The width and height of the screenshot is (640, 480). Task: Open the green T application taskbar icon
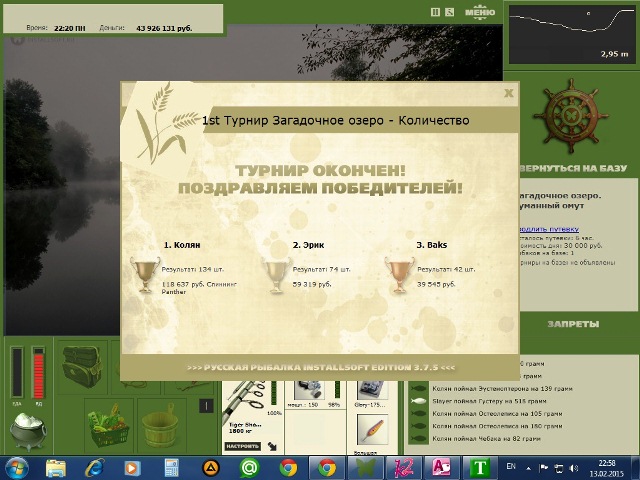click(480, 468)
